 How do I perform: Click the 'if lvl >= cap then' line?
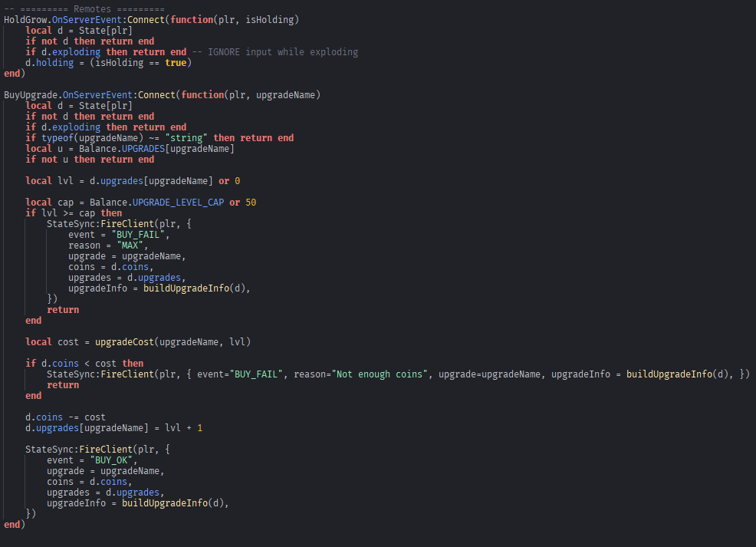pos(74,213)
